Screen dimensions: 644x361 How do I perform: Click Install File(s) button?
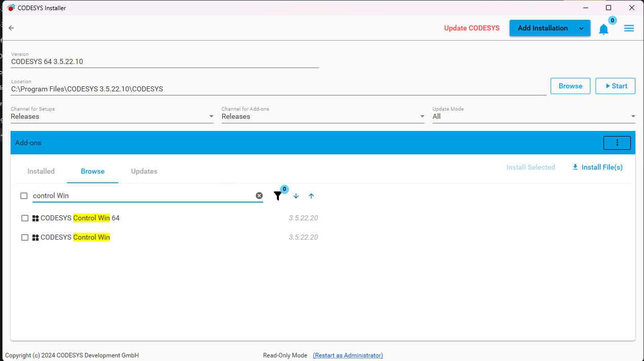(597, 167)
